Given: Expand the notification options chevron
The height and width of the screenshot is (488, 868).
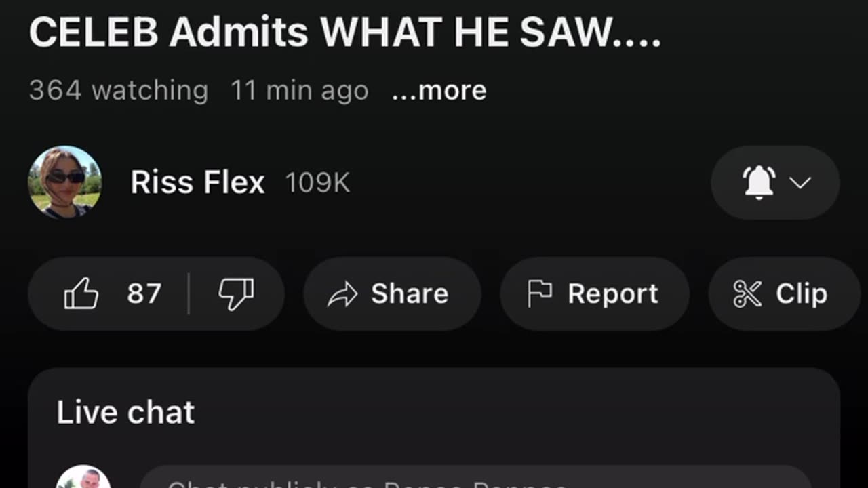Looking at the screenshot, I should [x=801, y=182].
